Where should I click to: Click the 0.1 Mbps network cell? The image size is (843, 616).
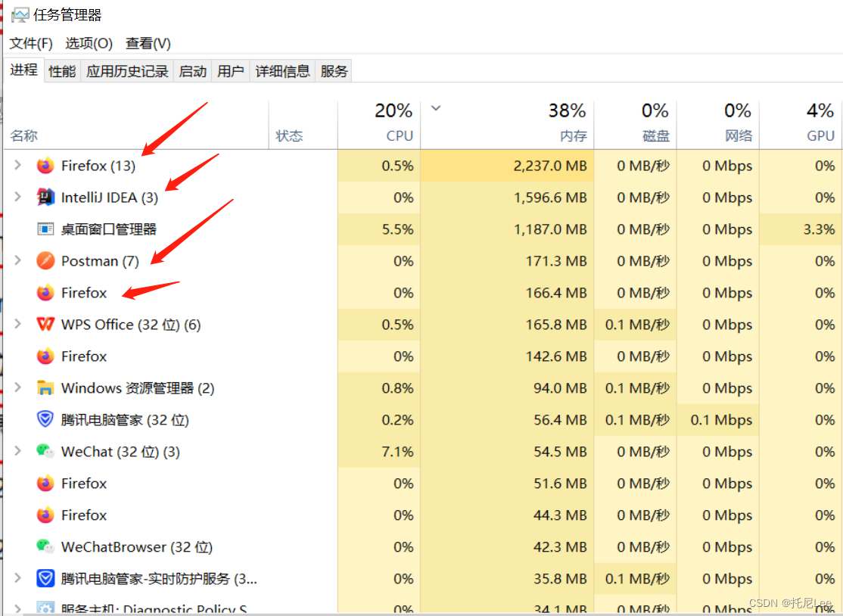718,419
